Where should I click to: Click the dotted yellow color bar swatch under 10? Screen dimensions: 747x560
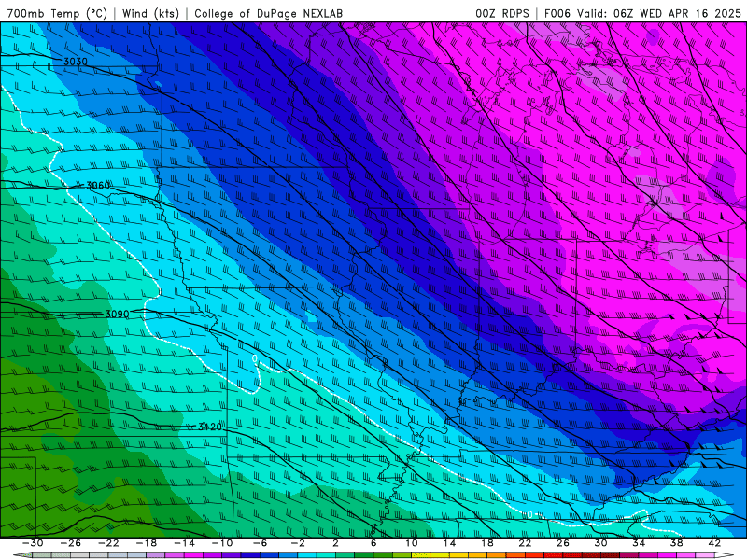pyautogui.click(x=421, y=555)
